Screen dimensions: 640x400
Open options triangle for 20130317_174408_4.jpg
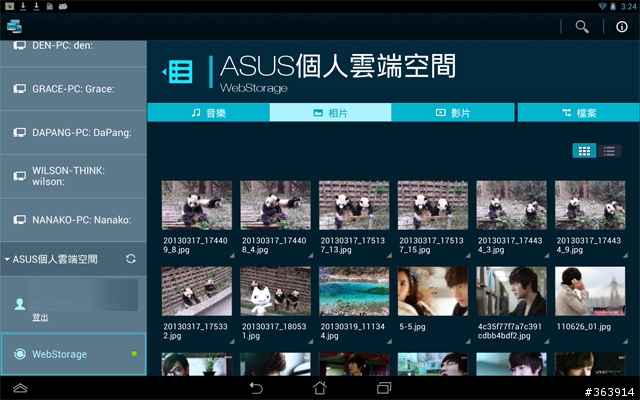(311, 256)
